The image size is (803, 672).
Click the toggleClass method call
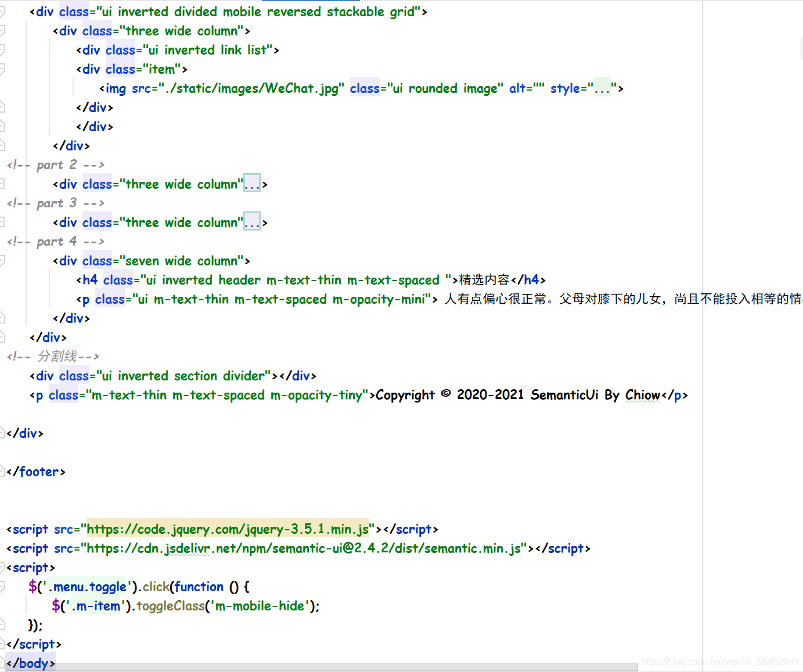click(x=170, y=606)
